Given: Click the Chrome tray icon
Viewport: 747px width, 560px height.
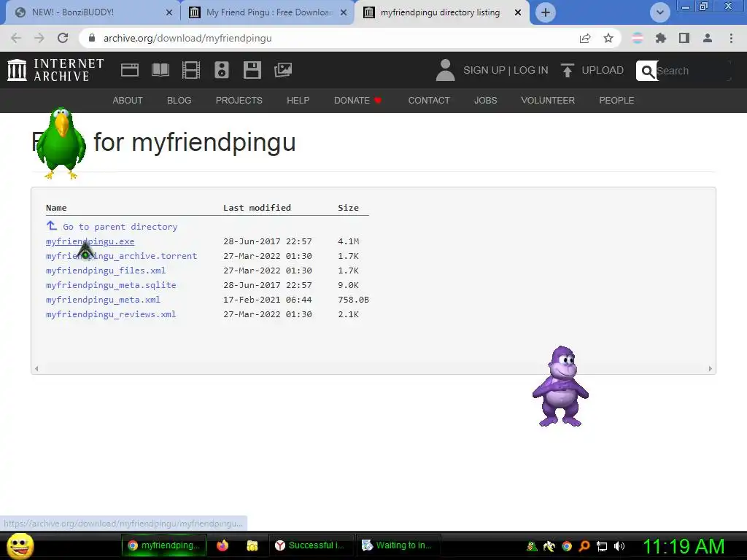Looking at the screenshot, I should tap(566, 545).
